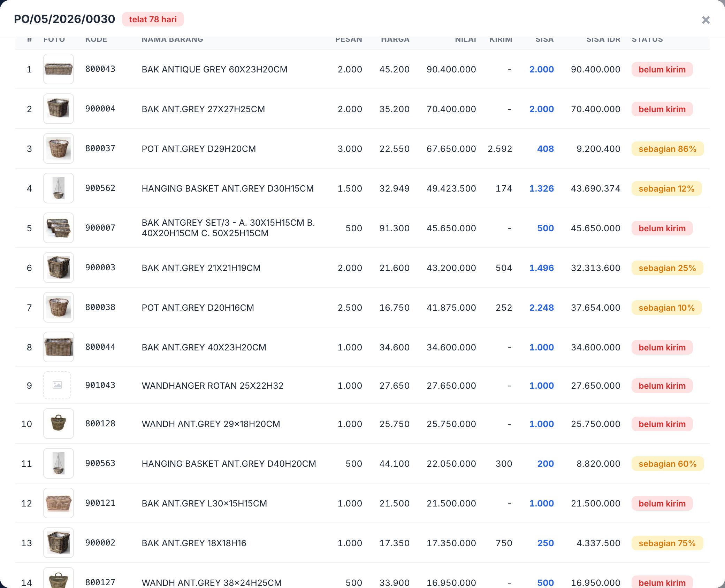The height and width of the screenshot is (588, 725).
Task: Click 'belum kirim' status of code 901043
Action: coord(662,386)
